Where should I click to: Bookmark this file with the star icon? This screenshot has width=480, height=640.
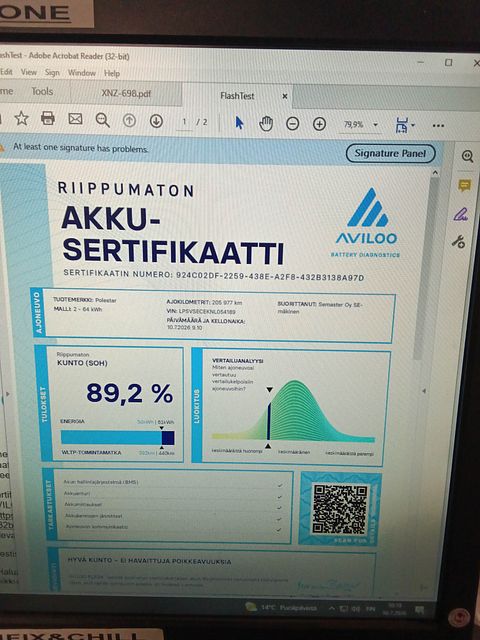click(x=21, y=119)
